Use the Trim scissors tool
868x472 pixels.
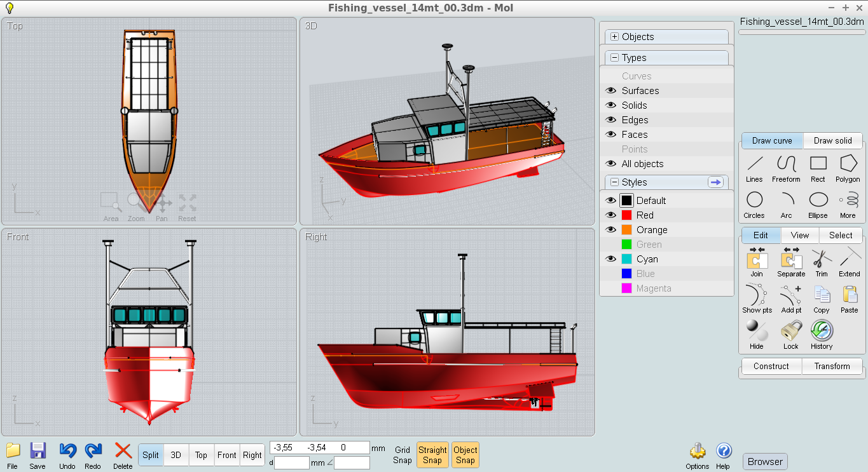(x=822, y=262)
